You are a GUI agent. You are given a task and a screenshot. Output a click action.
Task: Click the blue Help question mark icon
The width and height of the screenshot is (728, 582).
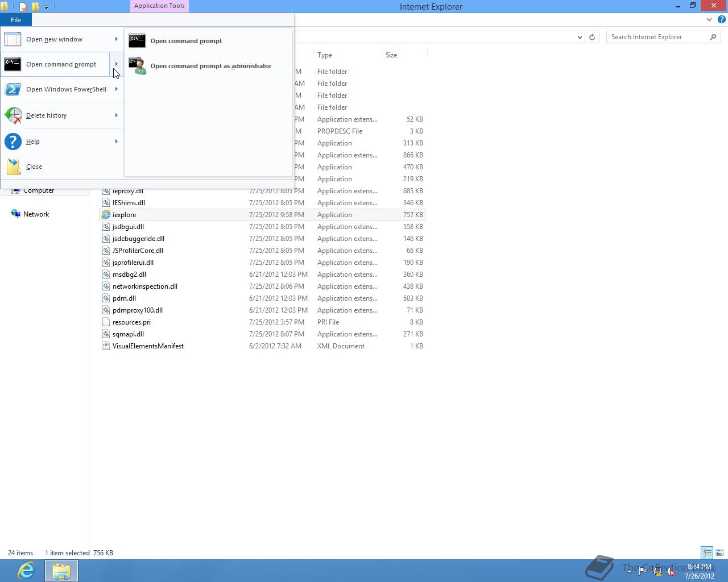(722, 19)
